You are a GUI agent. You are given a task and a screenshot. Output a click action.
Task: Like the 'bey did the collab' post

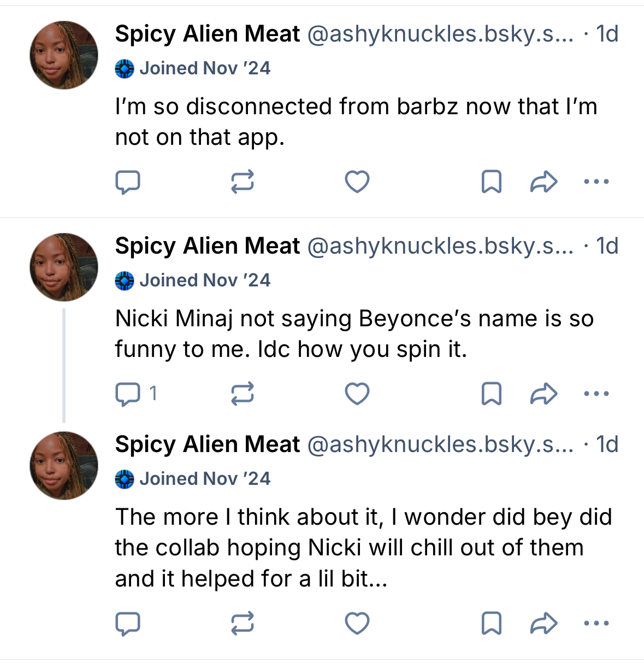[357, 624]
